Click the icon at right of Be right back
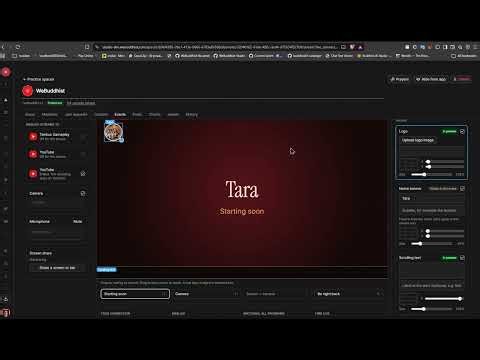 pos(378,294)
